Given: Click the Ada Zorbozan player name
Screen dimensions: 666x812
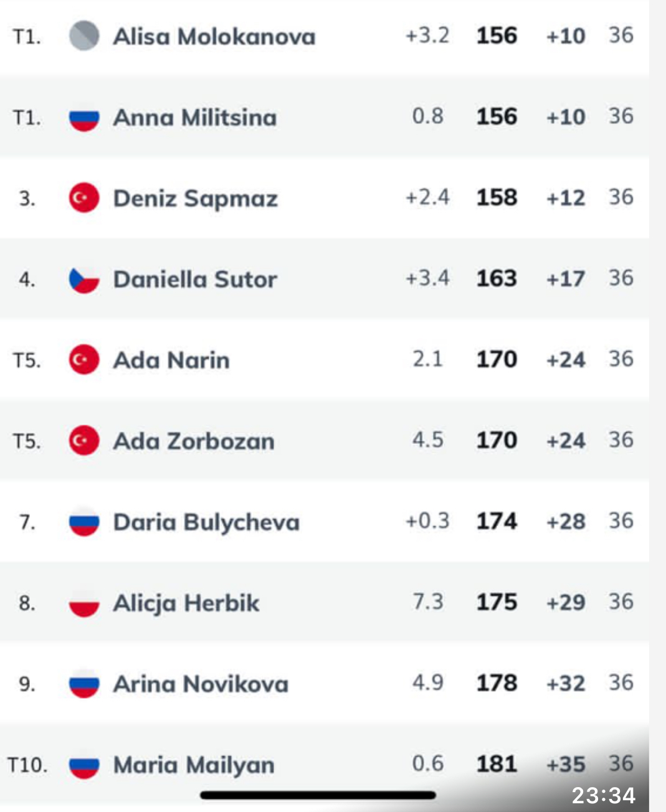Looking at the screenshot, I should pyautogui.click(x=193, y=441).
